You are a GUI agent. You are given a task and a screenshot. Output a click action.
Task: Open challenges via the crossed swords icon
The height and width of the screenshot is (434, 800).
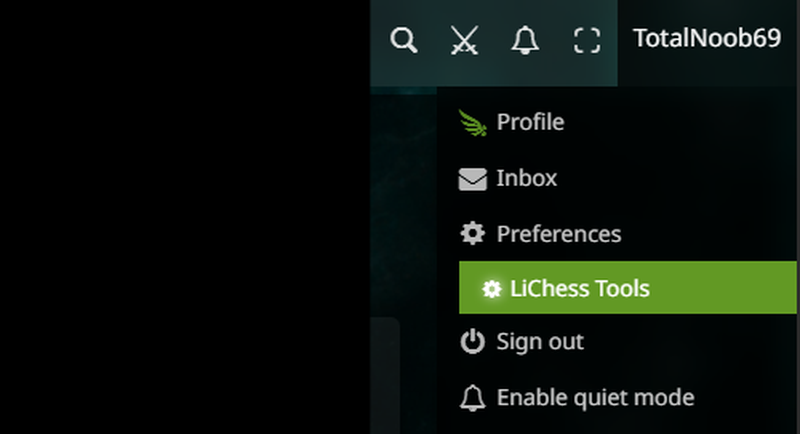(x=464, y=40)
